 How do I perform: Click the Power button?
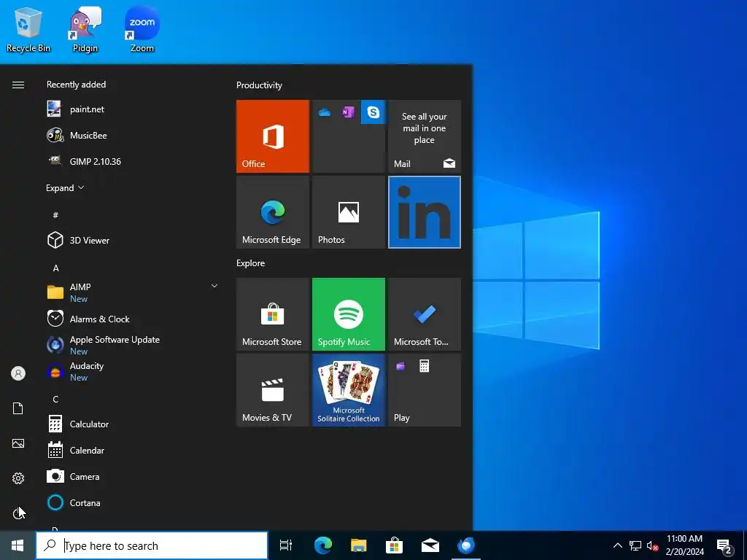[18, 513]
